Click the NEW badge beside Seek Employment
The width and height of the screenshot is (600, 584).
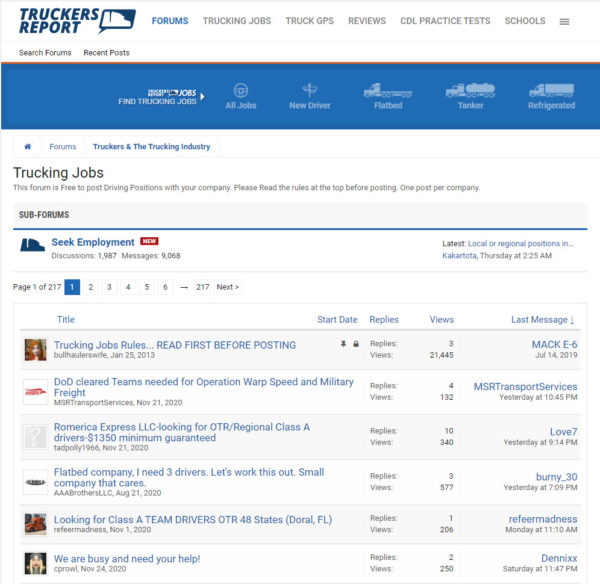point(149,241)
